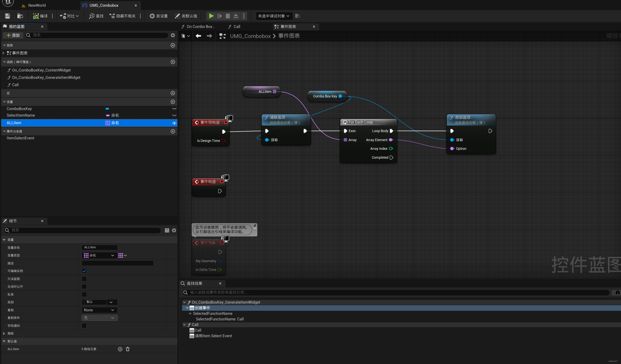This screenshot has width=621, height=364.
Task: Open the Call function tab
Action: click(x=234, y=27)
